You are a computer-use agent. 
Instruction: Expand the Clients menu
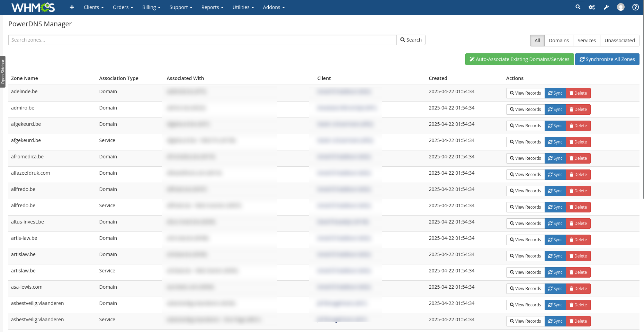94,7
